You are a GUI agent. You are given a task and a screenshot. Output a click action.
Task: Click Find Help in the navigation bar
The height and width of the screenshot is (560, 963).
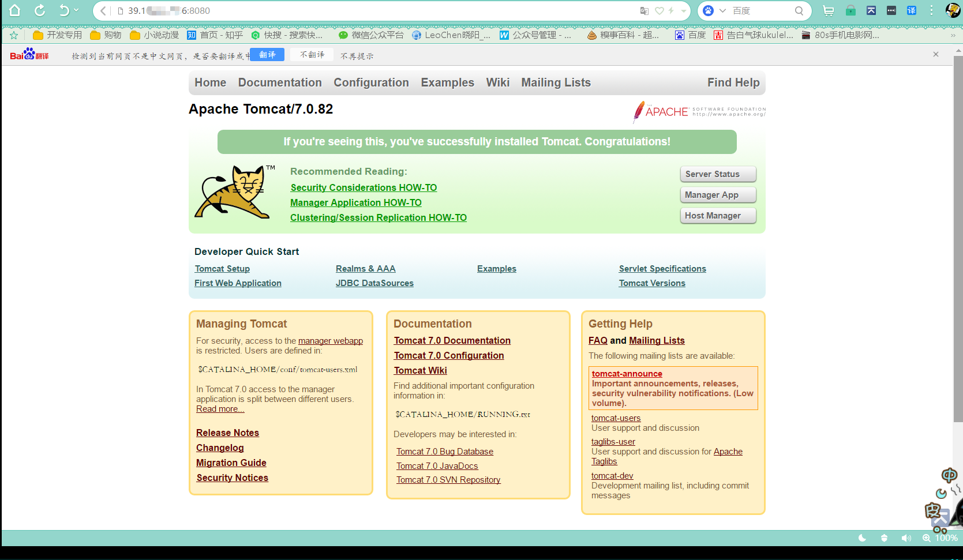733,82
